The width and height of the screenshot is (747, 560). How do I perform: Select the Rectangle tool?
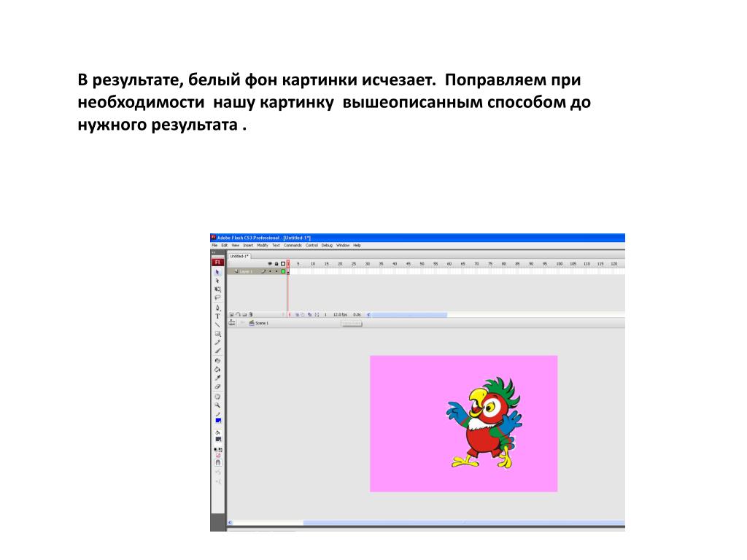217,334
